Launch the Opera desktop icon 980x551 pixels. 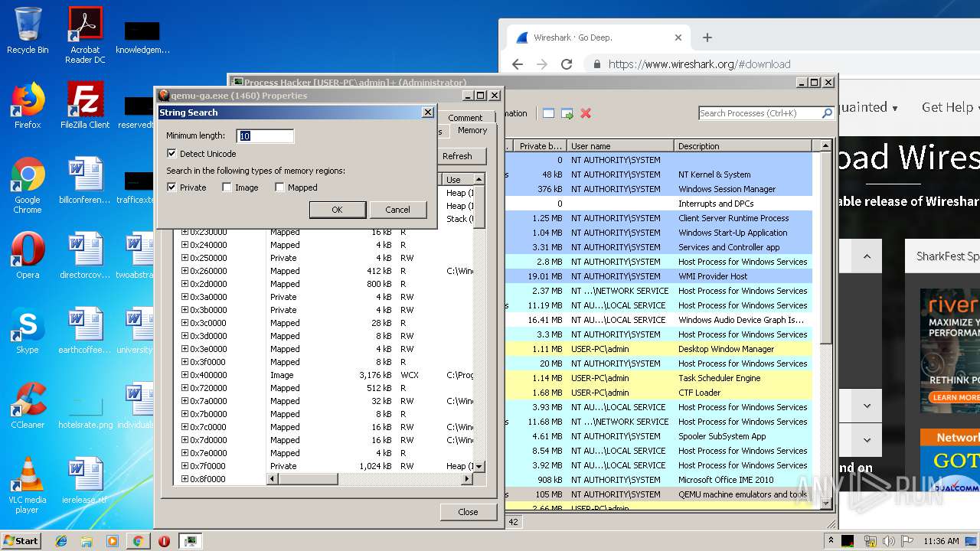click(28, 256)
